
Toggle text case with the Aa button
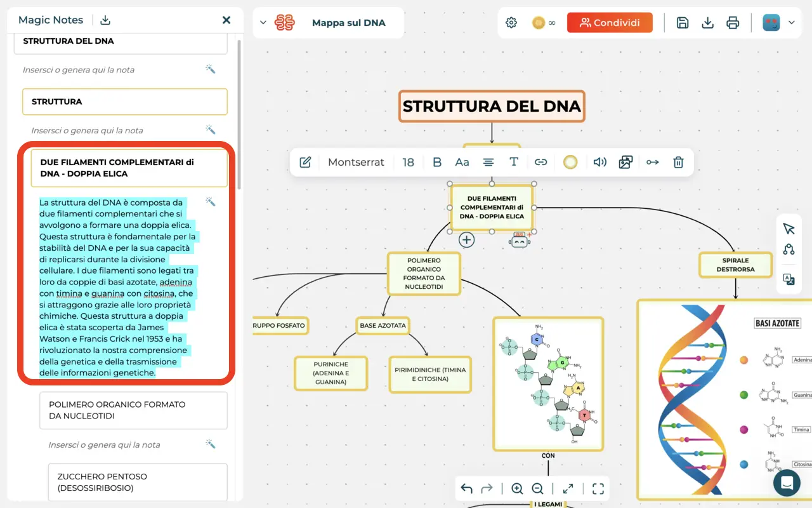pos(462,162)
